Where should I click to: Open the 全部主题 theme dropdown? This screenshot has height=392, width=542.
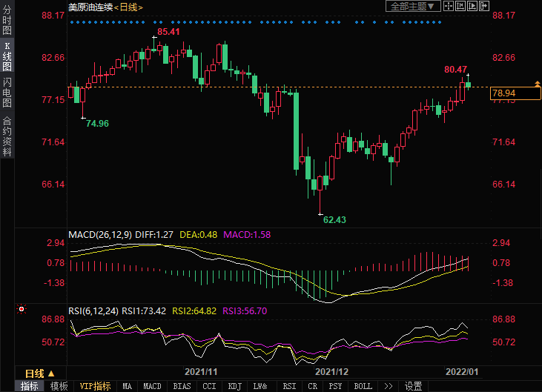click(x=414, y=6)
